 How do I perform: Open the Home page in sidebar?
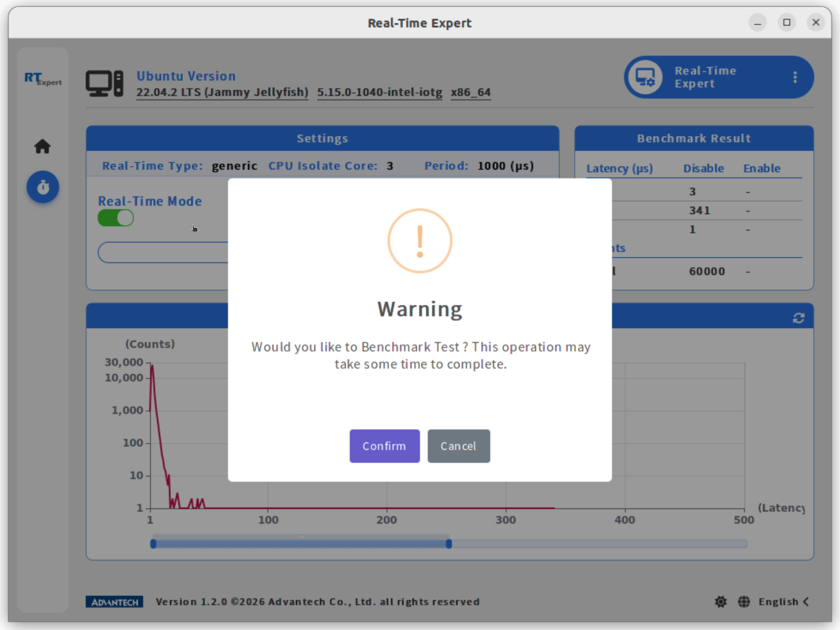42,147
